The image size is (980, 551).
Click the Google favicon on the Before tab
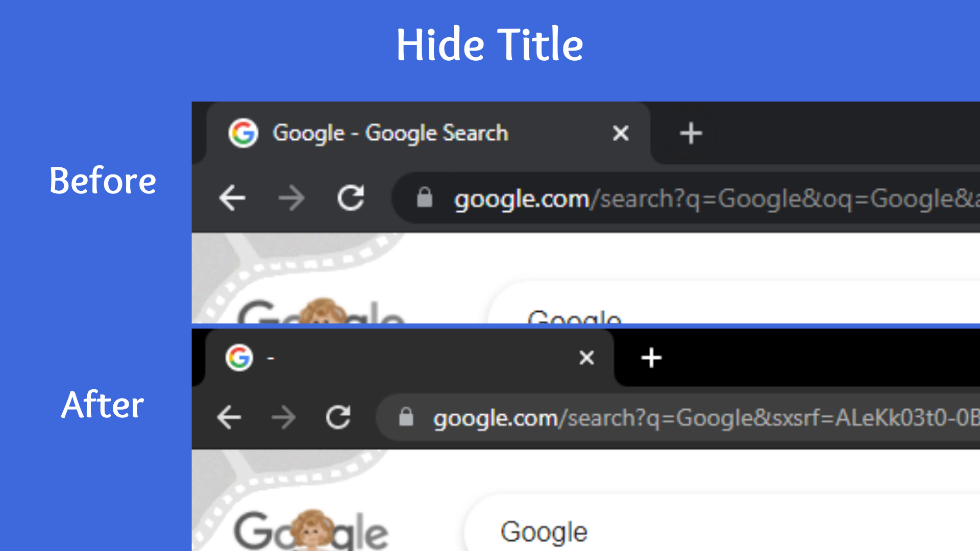[243, 133]
